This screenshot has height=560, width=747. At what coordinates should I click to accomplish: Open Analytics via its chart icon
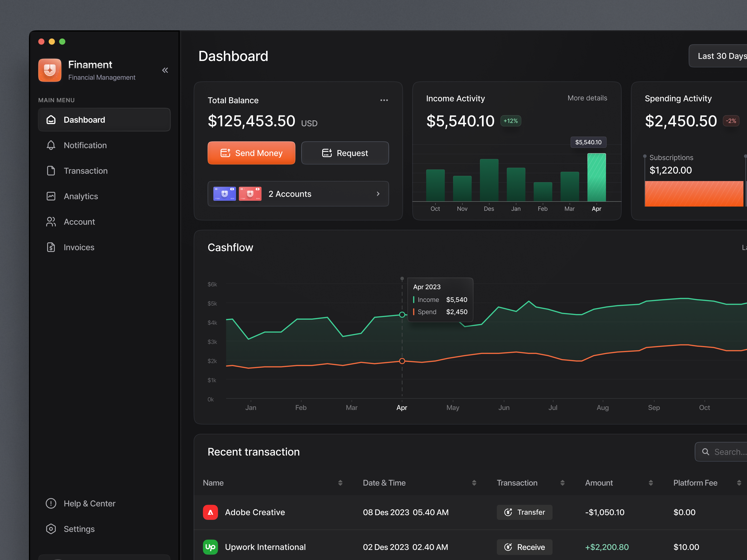click(x=51, y=196)
